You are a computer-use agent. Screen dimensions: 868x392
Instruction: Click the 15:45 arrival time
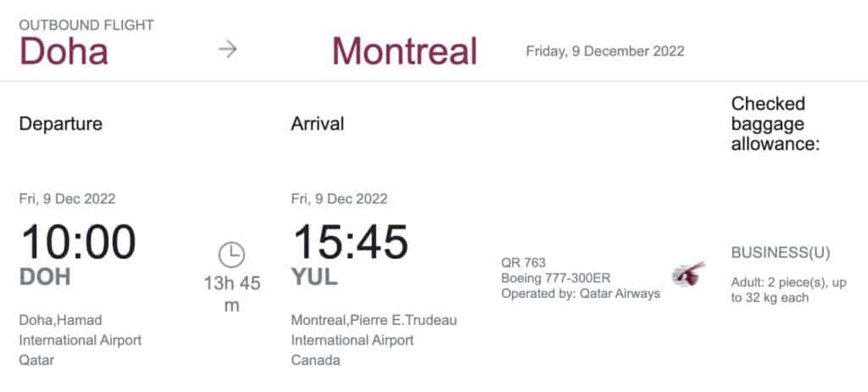point(350,241)
